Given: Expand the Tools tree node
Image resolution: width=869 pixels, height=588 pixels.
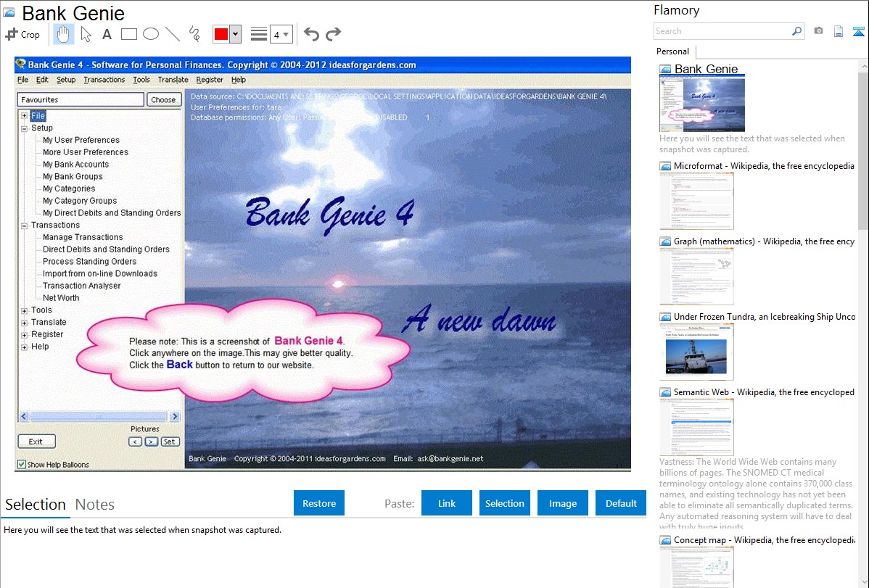Looking at the screenshot, I should click(25, 311).
